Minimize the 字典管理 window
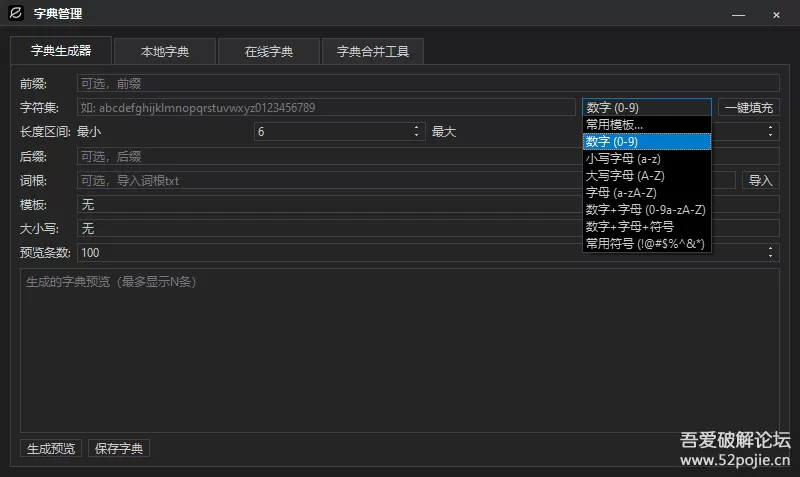This screenshot has width=800, height=477. point(738,15)
